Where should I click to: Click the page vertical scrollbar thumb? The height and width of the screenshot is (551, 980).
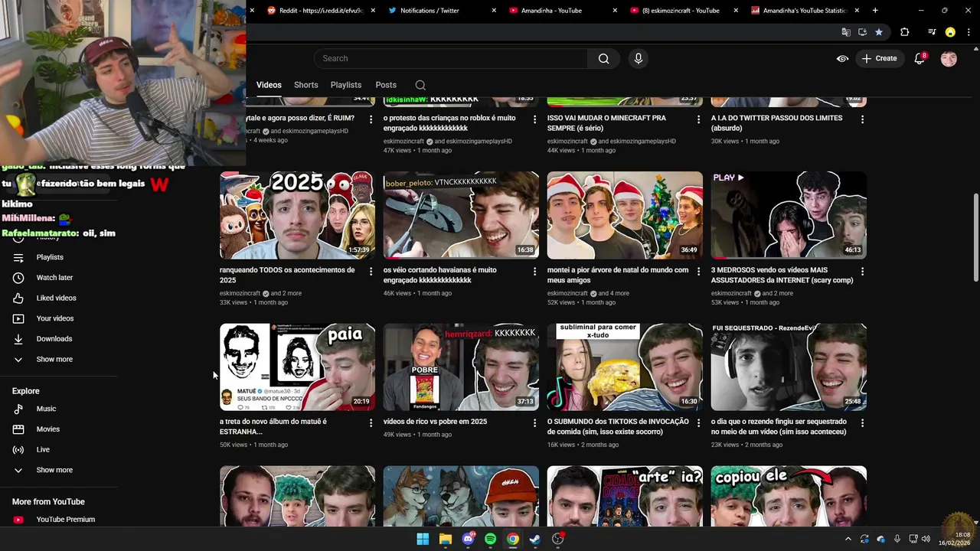pyautogui.click(x=975, y=238)
